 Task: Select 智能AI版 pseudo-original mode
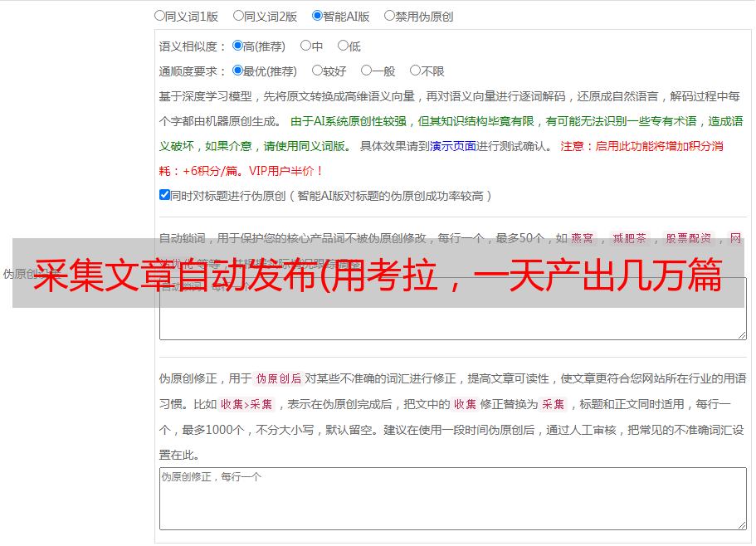317,16
